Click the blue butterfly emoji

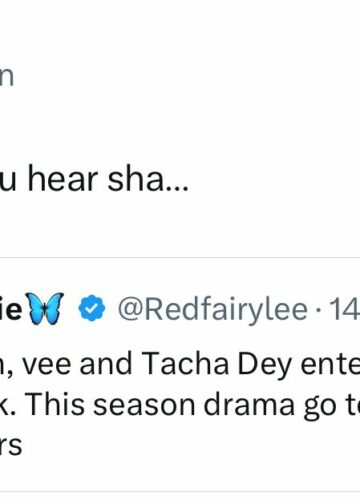[44, 309]
